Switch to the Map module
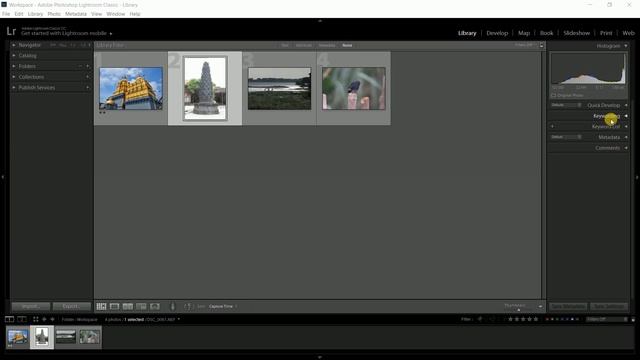The height and width of the screenshot is (360, 640). [x=524, y=33]
